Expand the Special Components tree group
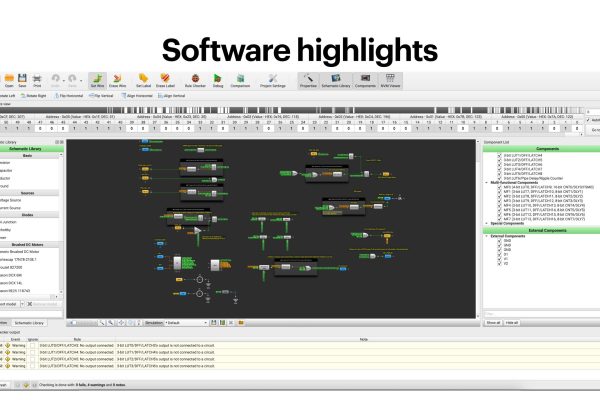The width and height of the screenshot is (600, 400). 487,224
